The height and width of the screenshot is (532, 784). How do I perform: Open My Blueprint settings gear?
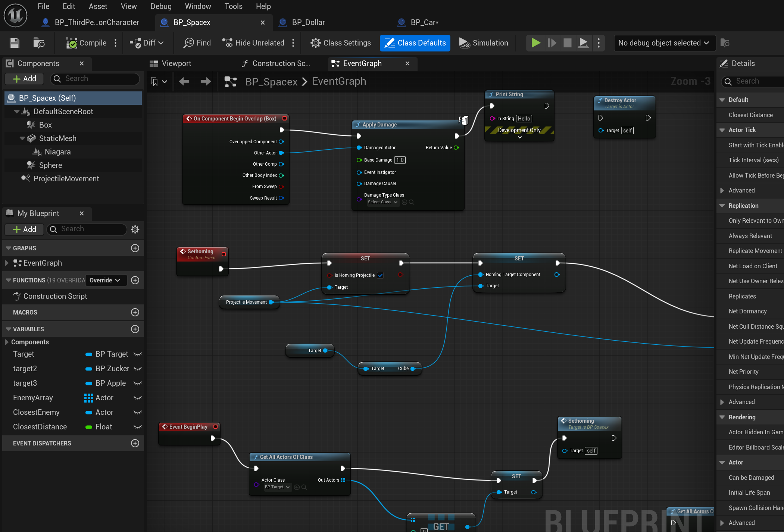click(135, 229)
